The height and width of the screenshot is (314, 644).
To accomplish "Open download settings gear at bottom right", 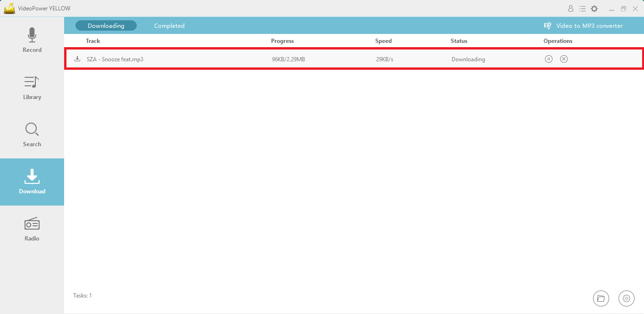I will pyautogui.click(x=627, y=298).
